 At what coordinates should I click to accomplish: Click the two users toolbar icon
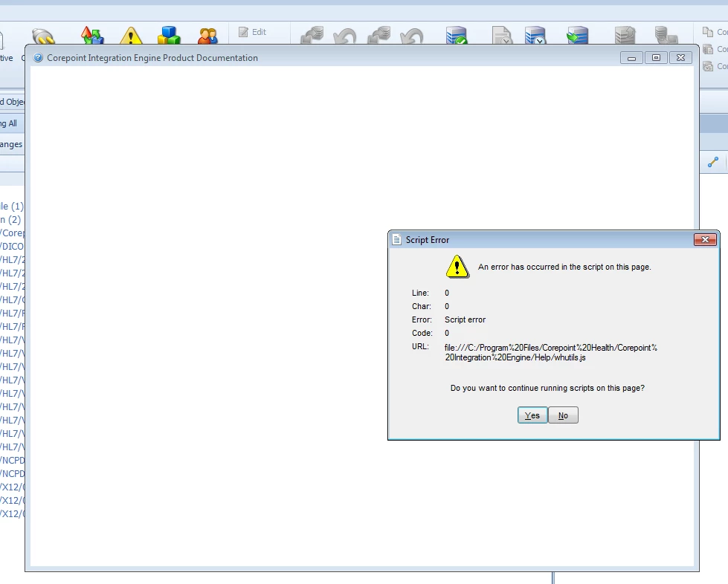pyautogui.click(x=207, y=36)
